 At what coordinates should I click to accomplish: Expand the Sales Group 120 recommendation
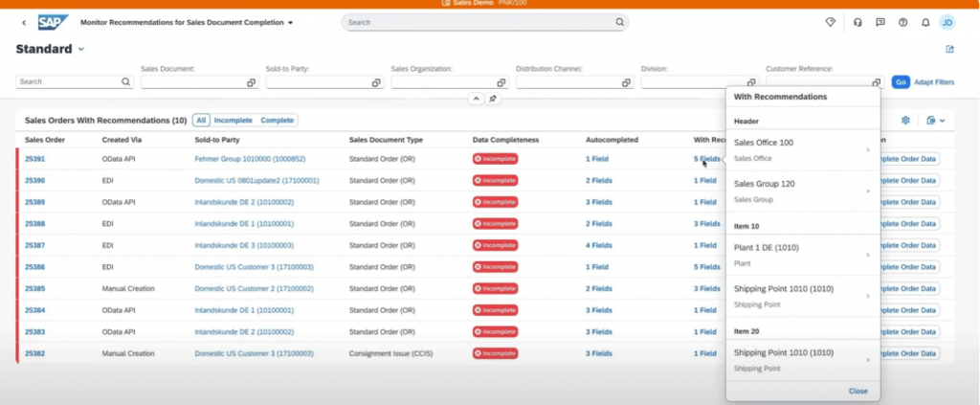coord(803,191)
